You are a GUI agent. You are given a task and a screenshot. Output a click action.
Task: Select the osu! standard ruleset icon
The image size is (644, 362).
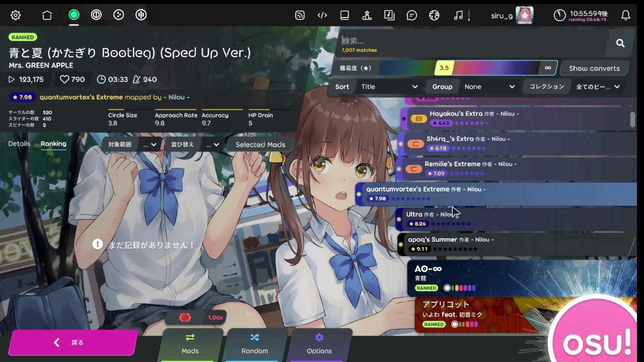coord(74,15)
